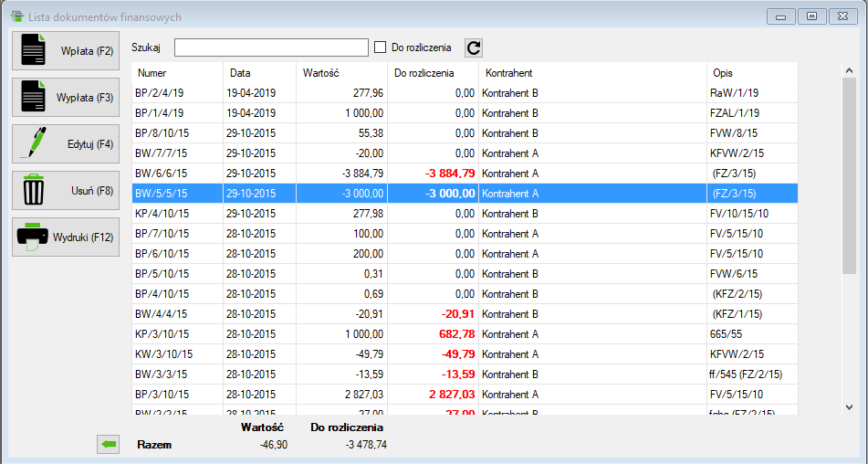Screen dimensions: 868x464
Task: Click the Wypłata (F3) document icon button
Action: [x=65, y=97]
